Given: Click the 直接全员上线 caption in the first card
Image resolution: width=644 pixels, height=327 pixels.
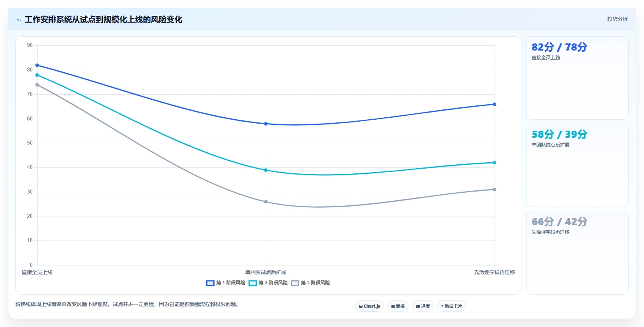Looking at the screenshot, I should click(x=546, y=58).
